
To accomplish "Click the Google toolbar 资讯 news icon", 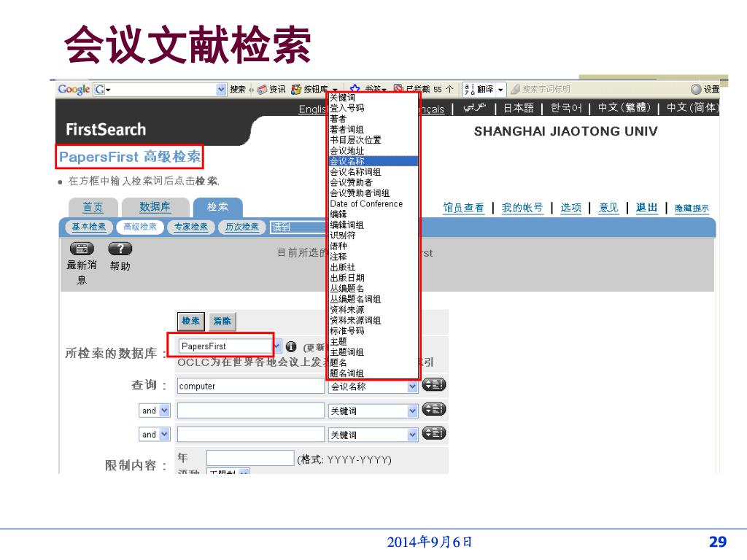I will [x=271, y=89].
